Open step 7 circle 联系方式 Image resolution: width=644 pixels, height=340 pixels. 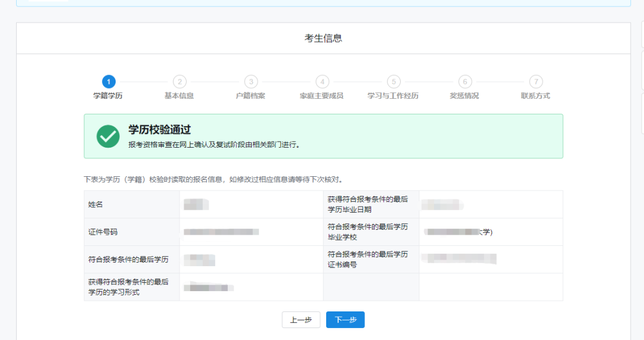536,82
